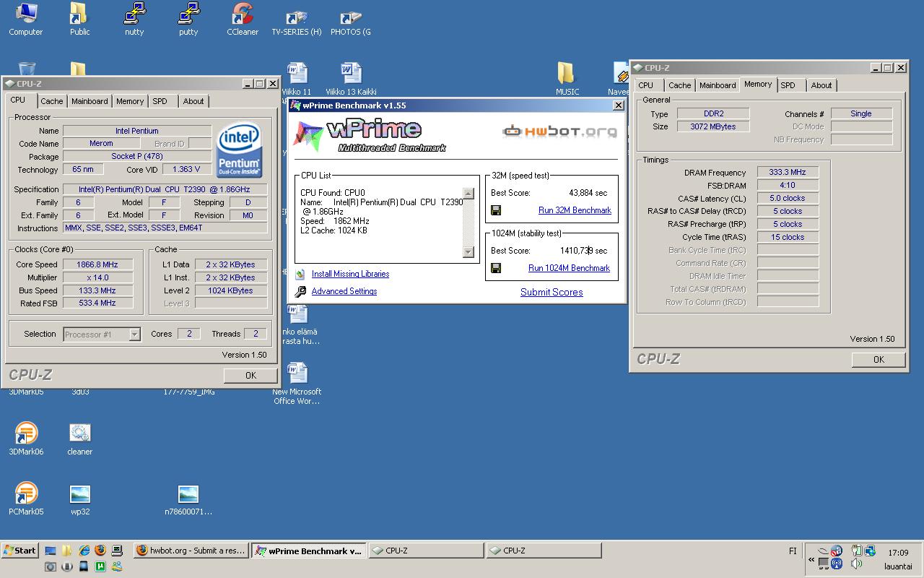Select the nutty shortcut on desktop
The image size is (924, 578).
(134, 20)
